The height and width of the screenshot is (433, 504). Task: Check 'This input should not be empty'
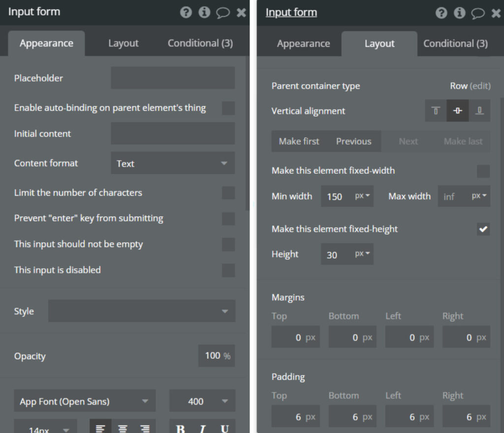pyautogui.click(x=228, y=245)
